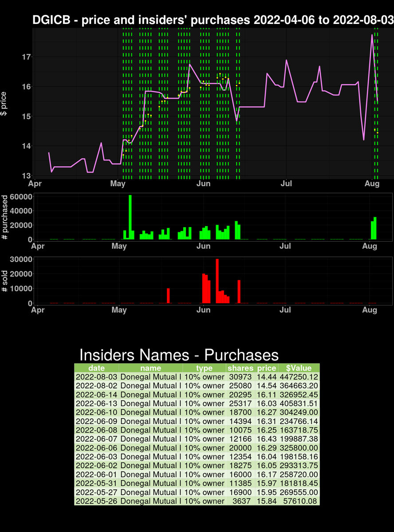Click the 'Insiders Names - Purchases' heading
Viewport: 394px width, 532px height.
pyautogui.click(x=179, y=355)
